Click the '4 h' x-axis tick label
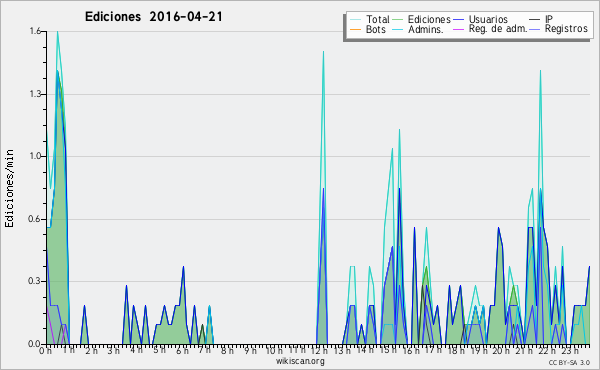600x370 pixels. click(x=136, y=351)
